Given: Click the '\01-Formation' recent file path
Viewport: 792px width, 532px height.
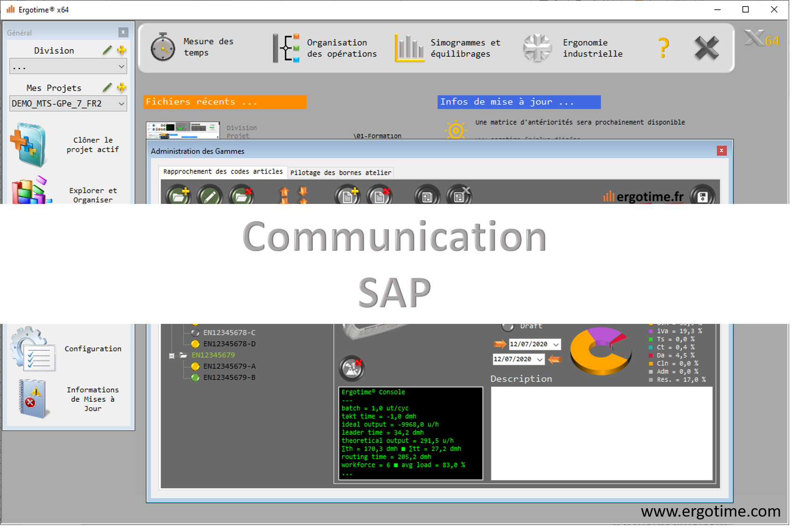Looking at the screenshot, I should [x=377, y=136].
